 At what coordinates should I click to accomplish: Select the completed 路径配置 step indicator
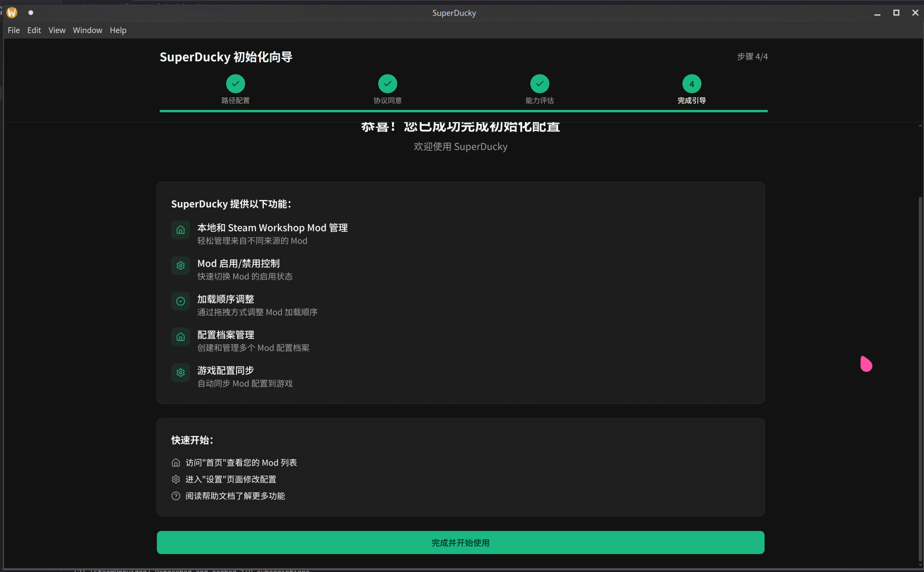(235, 83)
